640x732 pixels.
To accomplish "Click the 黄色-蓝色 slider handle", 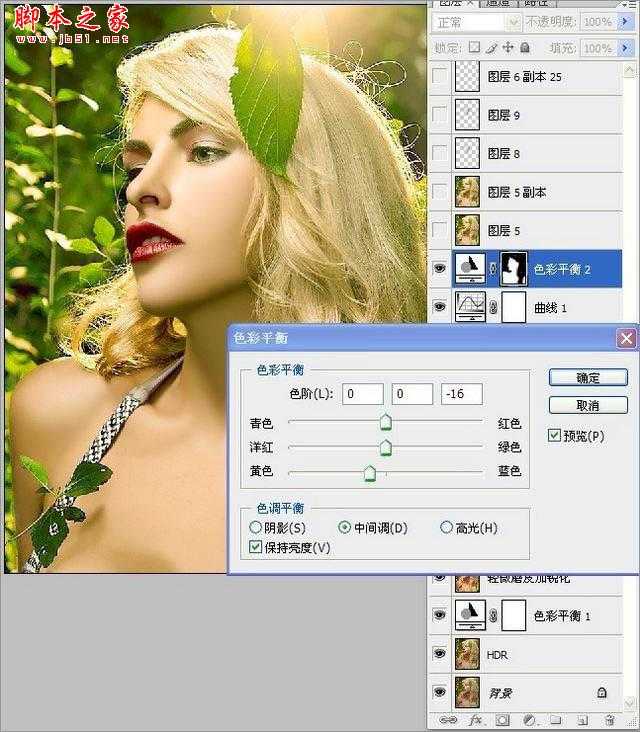I will pyautogui.click(x=370, y=472).
